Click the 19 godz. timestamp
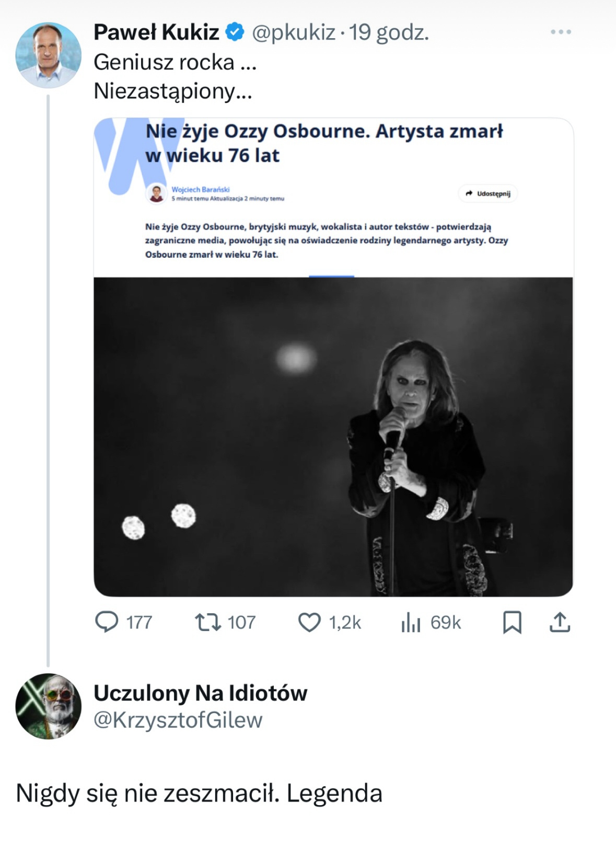 tap(389, 32)
